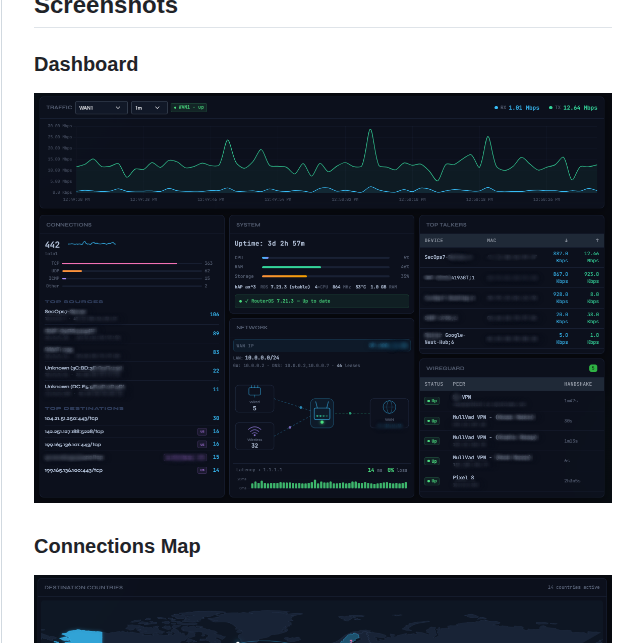Click the connections sparkline next to 442
Screen dimensions: 642x643
[92, 244]
